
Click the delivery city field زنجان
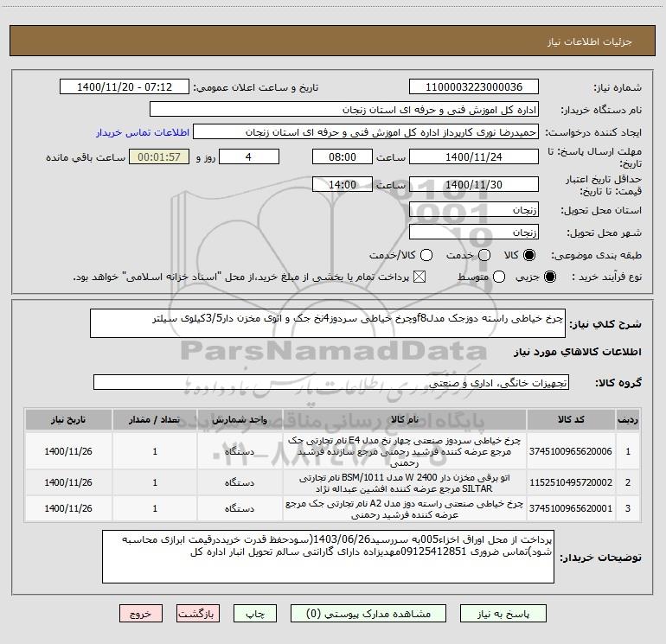coord(474,232)
